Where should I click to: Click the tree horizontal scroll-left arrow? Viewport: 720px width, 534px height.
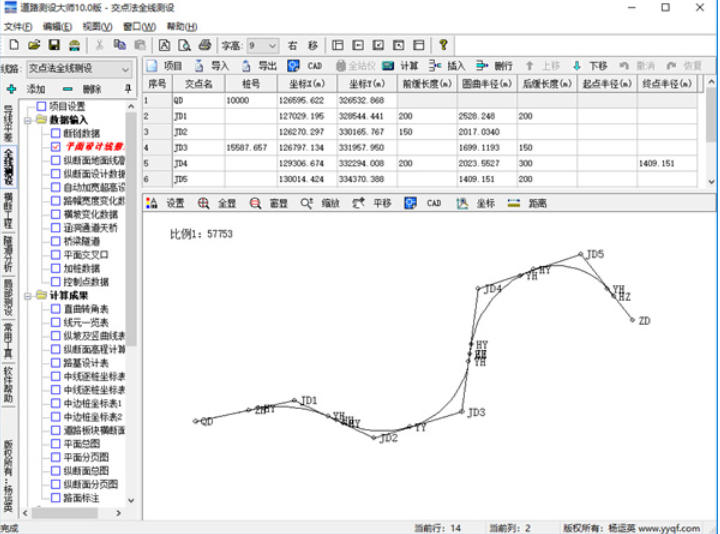point(25,513)
